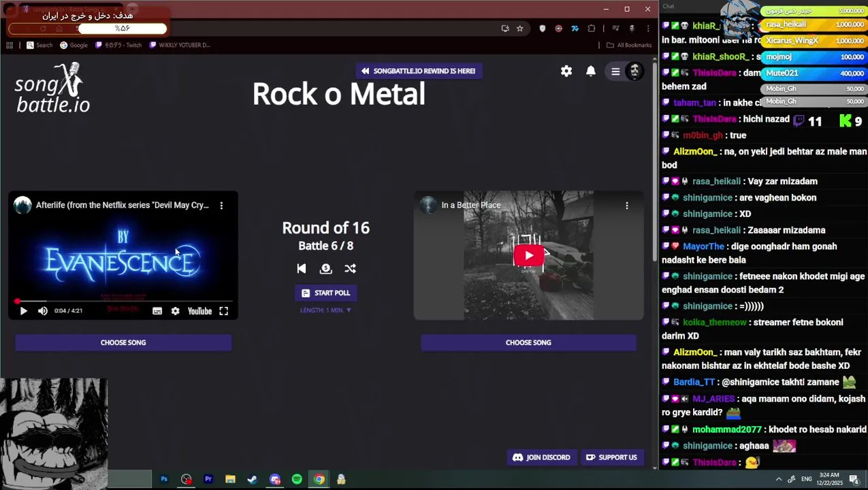The width and height of the screenshot is (868, 490).
Task: Show hidden system tray icons
Action: coord(779,479)
